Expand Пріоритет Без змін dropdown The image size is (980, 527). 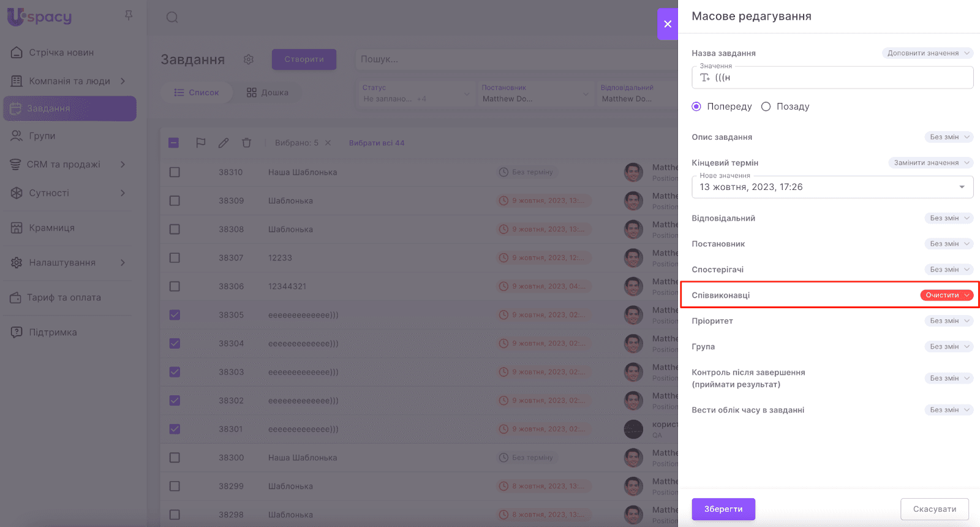(x=948, y=321)
